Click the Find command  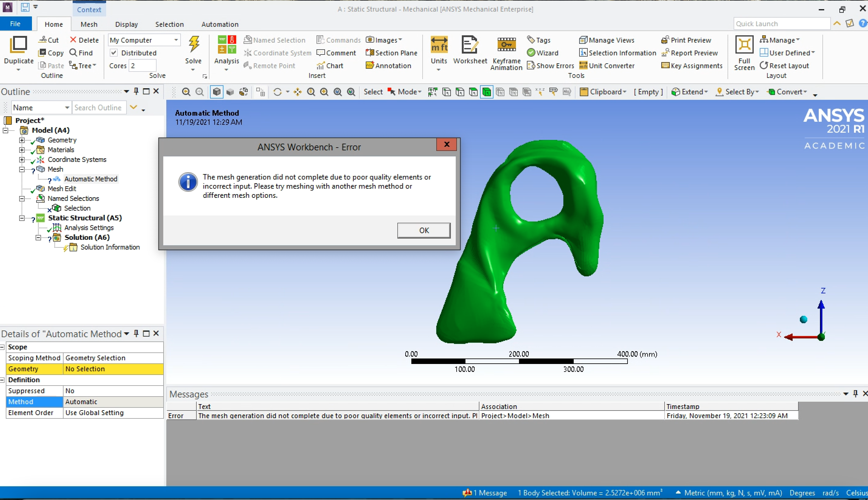(81, 53)
